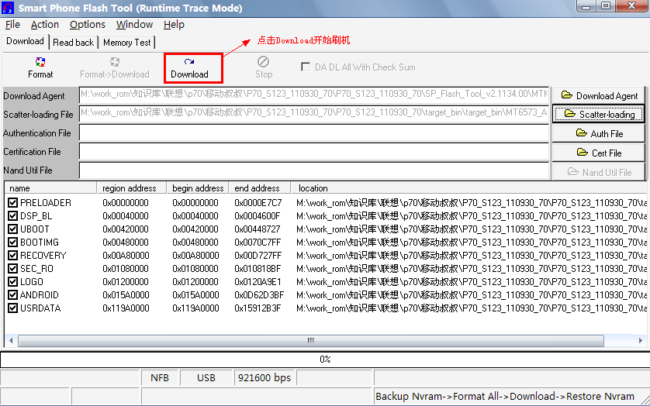Click the 921600 bps status entry
The height and width of the screenshot is (406, 650).
(264, 378)
